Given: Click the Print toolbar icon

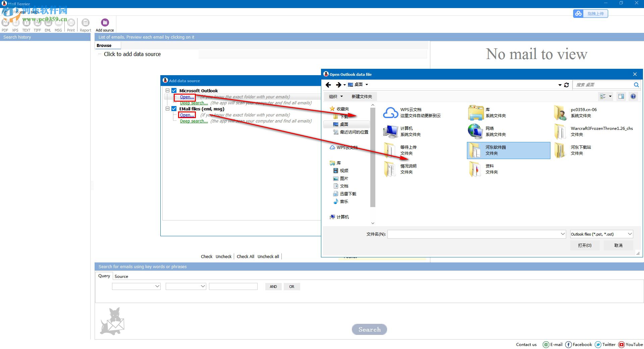Looking at the screenshot, I should point(71,22).
